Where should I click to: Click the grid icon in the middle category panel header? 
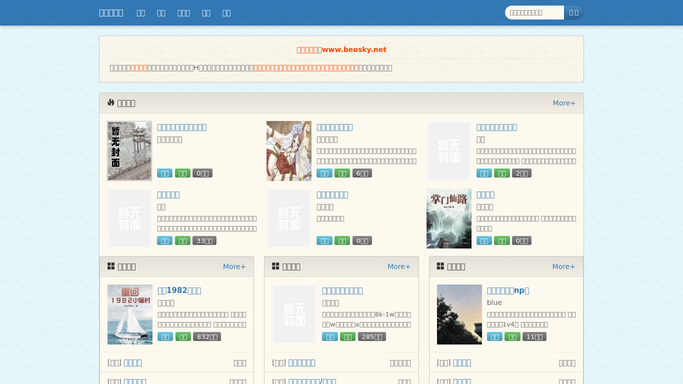276,266
